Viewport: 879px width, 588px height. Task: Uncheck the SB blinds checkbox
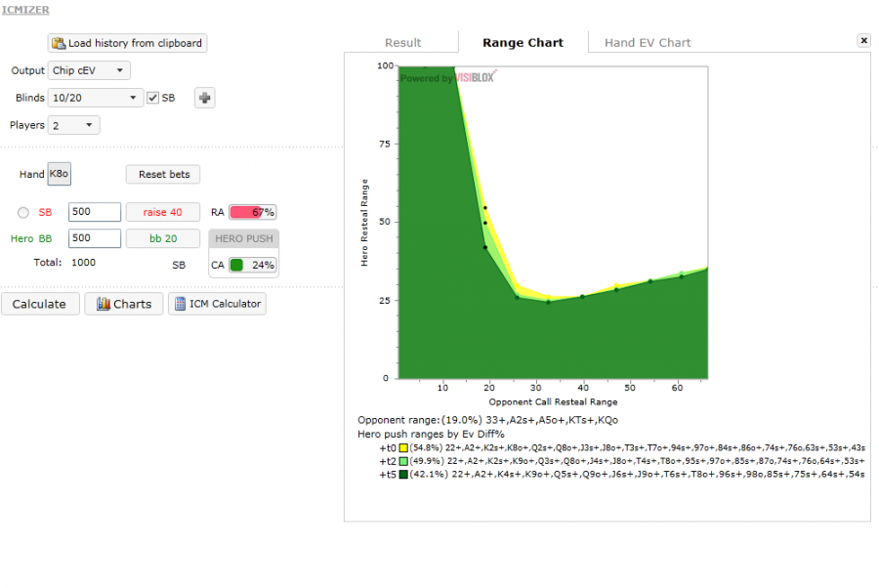[152, 98]
